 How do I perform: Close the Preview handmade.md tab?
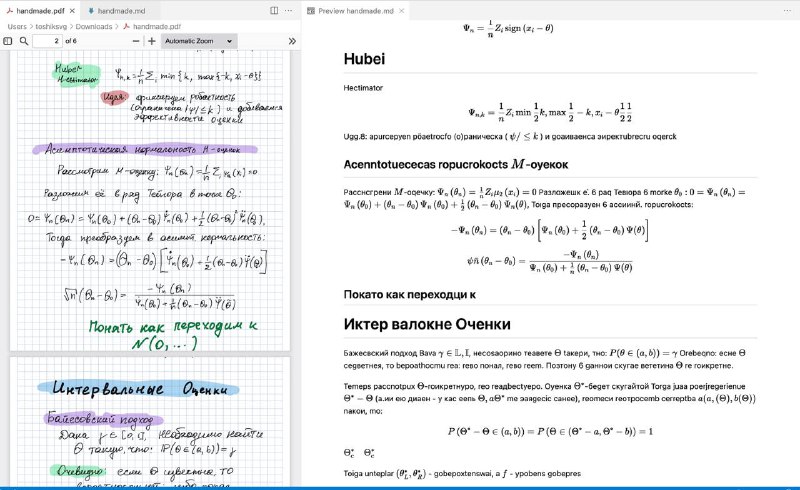[x=402, y=11]
